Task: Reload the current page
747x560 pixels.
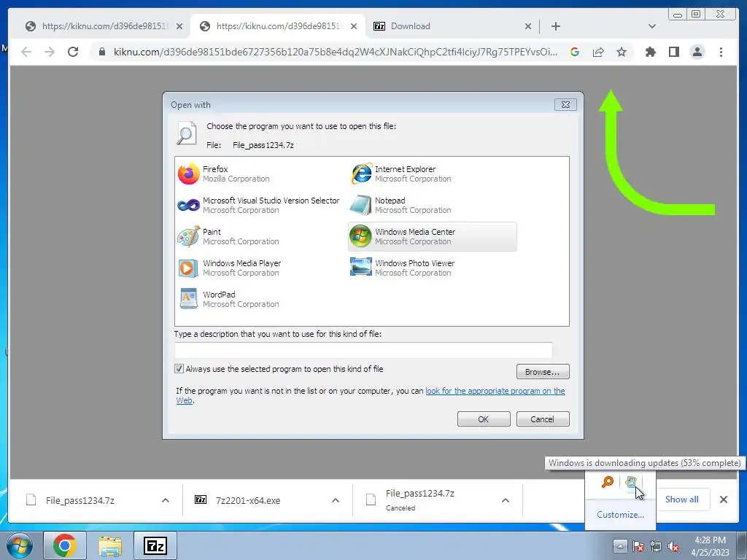Action: click(73, 52)
